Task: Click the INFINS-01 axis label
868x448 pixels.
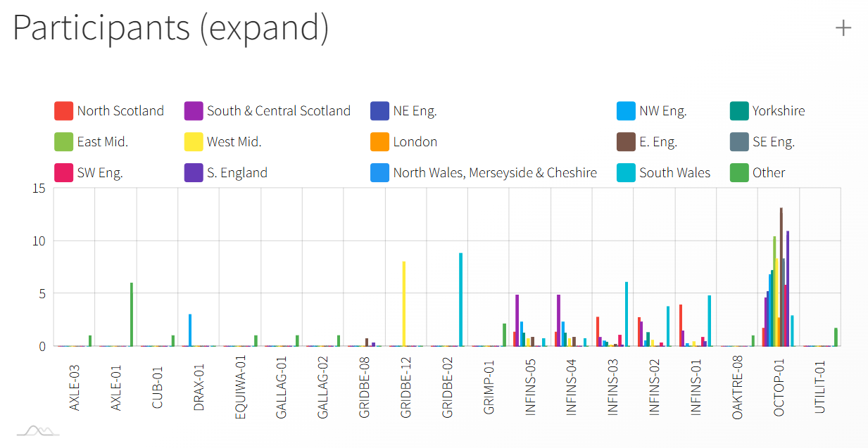Action: tap(696, 389)
